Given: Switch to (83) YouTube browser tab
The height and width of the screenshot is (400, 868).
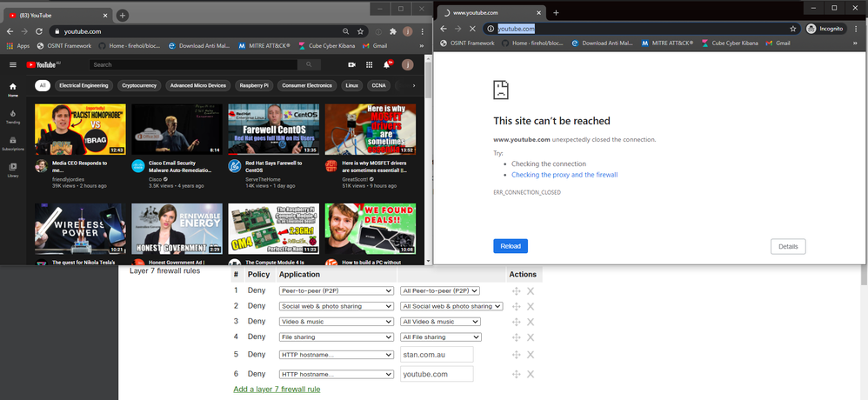Looking at the screenshot, I should [58, 16].
